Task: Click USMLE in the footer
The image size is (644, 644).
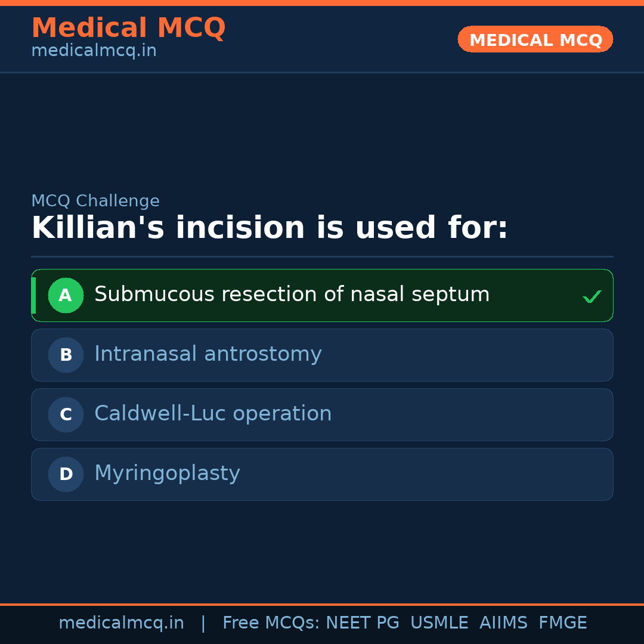Action: point(439,623)
